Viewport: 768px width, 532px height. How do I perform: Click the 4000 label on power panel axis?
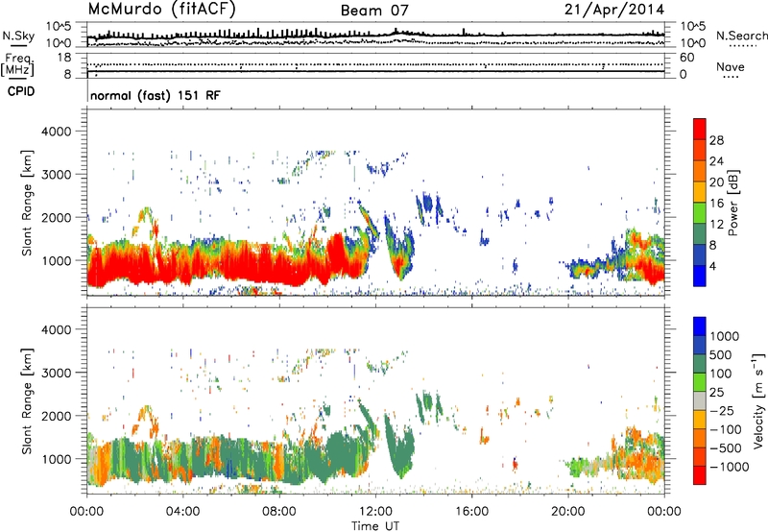57,132
